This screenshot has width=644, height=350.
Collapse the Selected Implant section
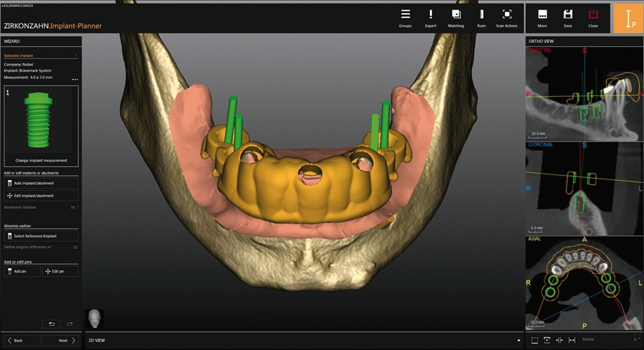click(76, 55)
